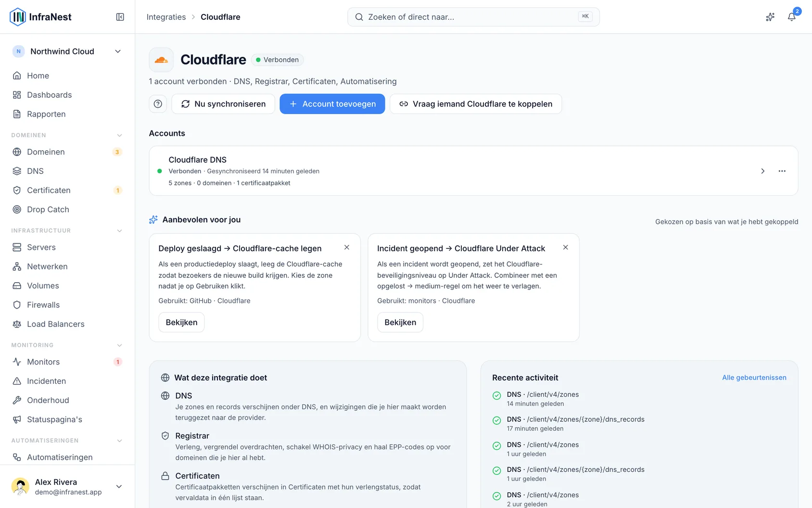Open the AI sparkle assistant icon
Viewport: 812px width, 508px height.
click(770, 17)
